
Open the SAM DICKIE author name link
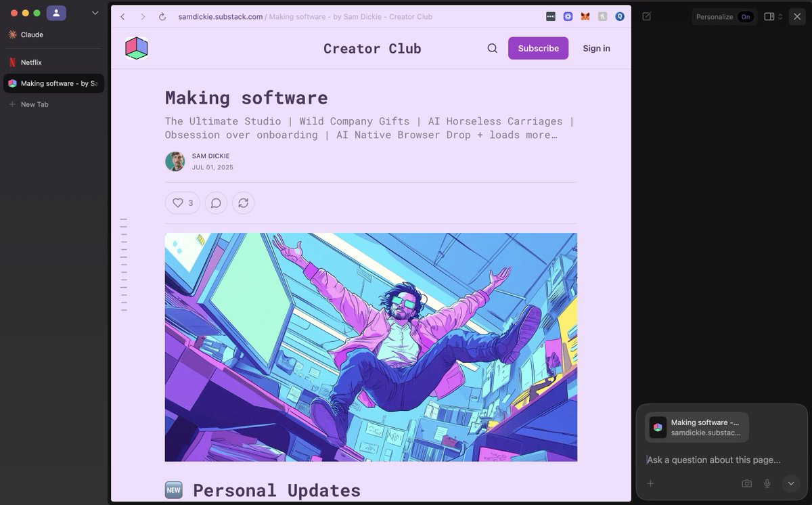click(x=210, y=156)
